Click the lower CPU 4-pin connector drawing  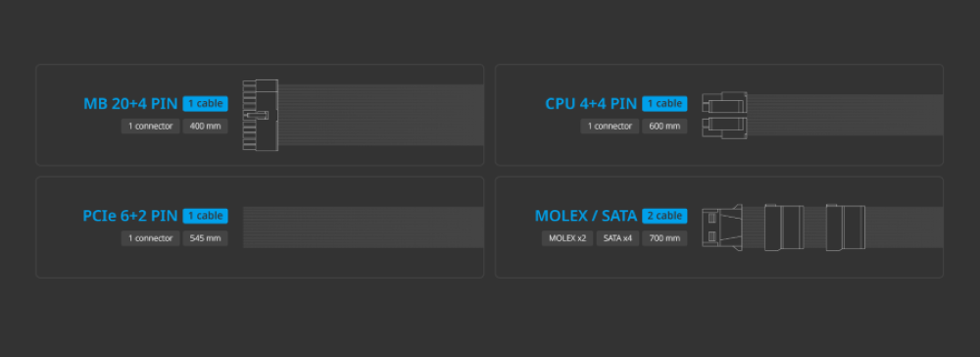point(724,127)
